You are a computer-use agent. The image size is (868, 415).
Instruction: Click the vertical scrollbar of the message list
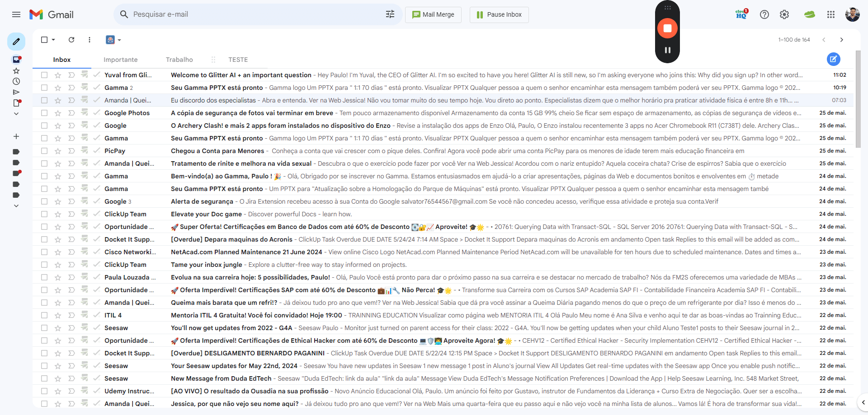(x=858, y=99)
